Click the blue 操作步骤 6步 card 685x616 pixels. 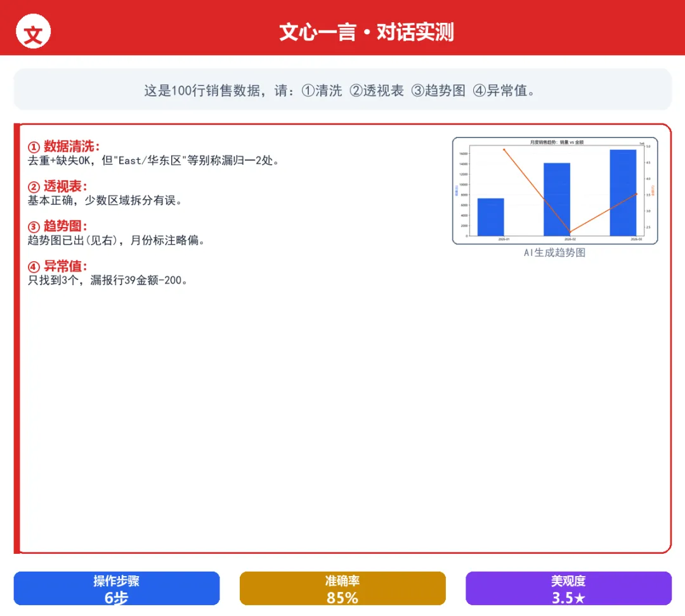click(117, 589)
